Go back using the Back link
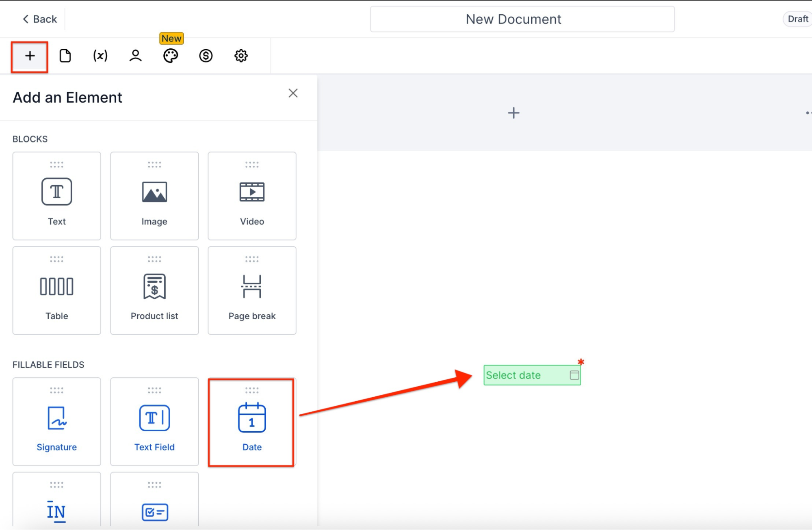This screenshot has width=812, height=530. 40,19
